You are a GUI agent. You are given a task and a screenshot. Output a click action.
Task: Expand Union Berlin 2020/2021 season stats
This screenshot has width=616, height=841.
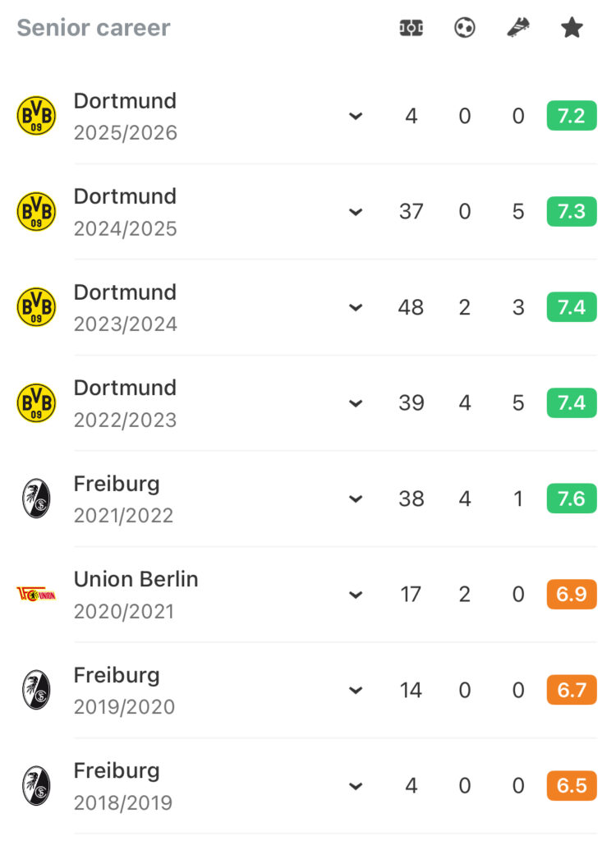tap(356, 595)
